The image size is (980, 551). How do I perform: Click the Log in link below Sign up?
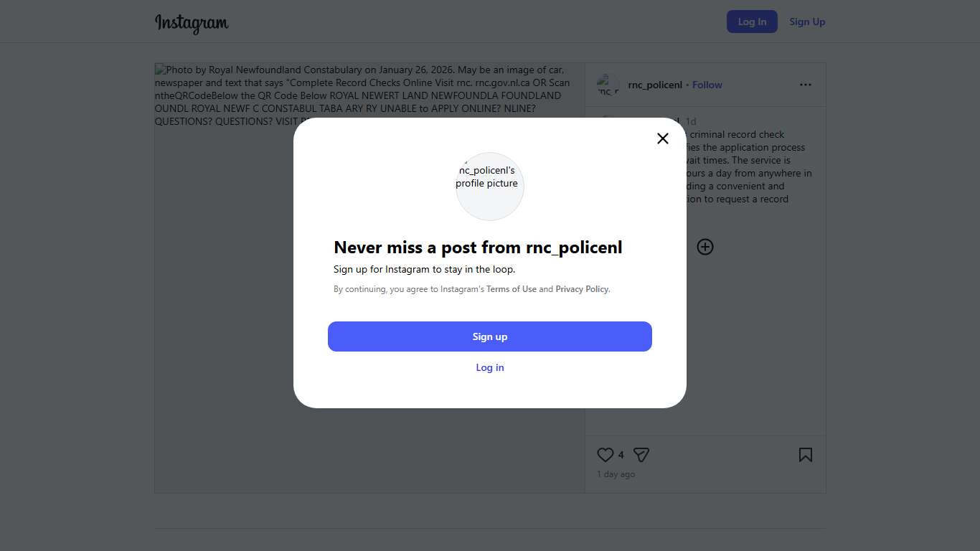click(490, 367)
